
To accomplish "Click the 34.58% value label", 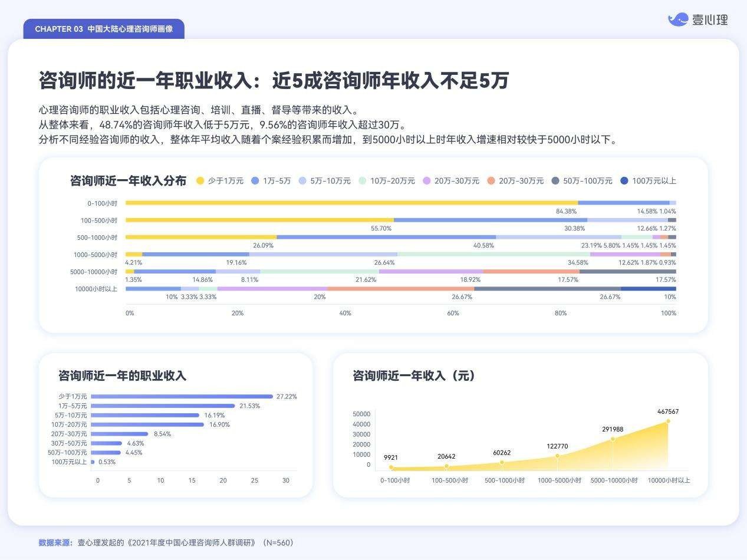I will [x=578, y=262].
